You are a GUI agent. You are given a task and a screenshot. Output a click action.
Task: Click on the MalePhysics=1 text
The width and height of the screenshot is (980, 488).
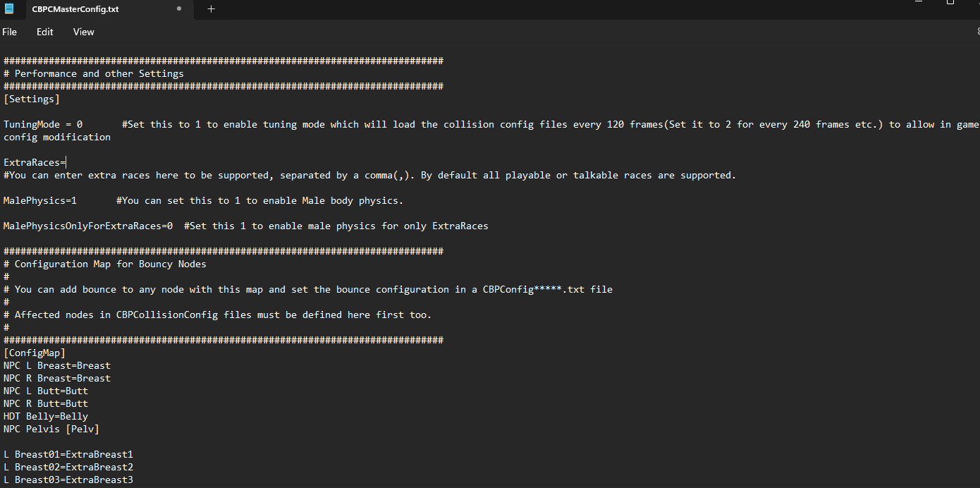(x=40, y=200)
